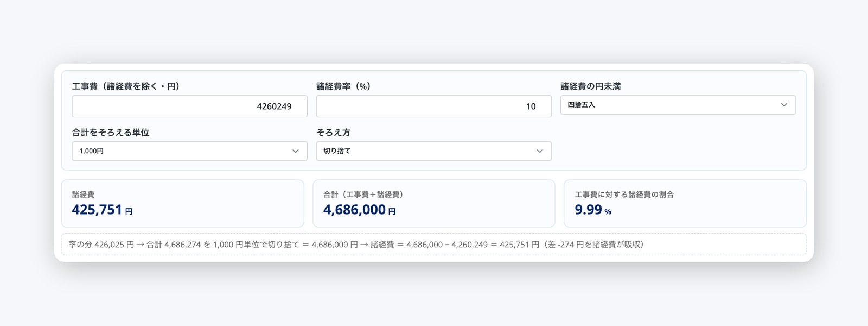Click the 合計をそろえる単位 label
The height and width of the screenshot is (326, 868).
tap(111, 133)
